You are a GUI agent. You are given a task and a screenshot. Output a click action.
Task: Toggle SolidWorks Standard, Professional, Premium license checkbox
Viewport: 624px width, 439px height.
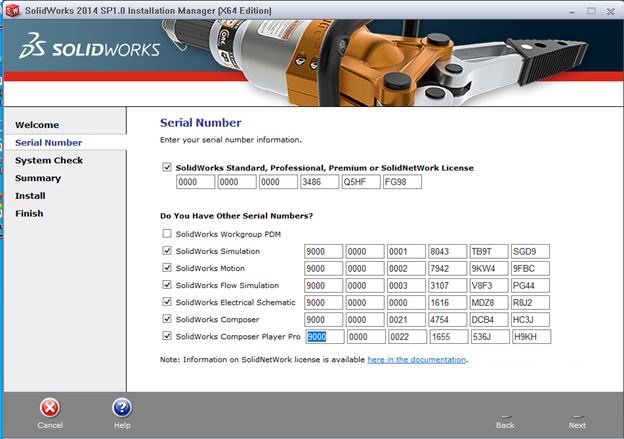click(x=167, y=167)
